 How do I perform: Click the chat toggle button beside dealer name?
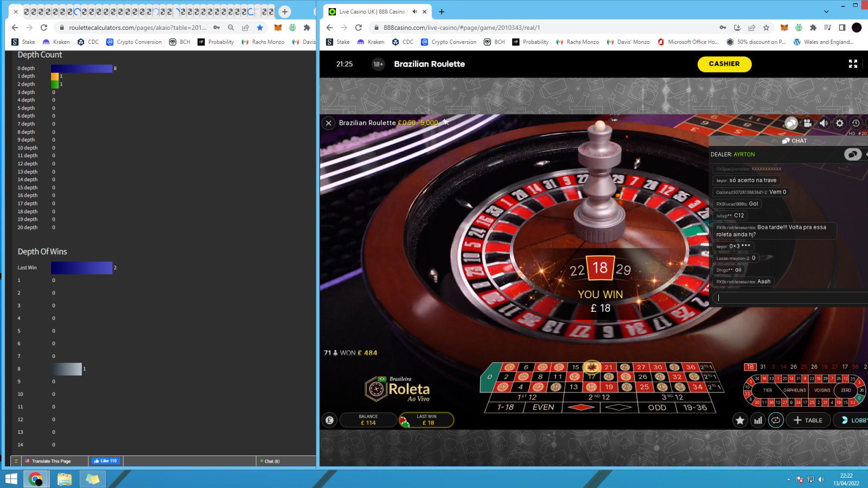click(853, 155)
